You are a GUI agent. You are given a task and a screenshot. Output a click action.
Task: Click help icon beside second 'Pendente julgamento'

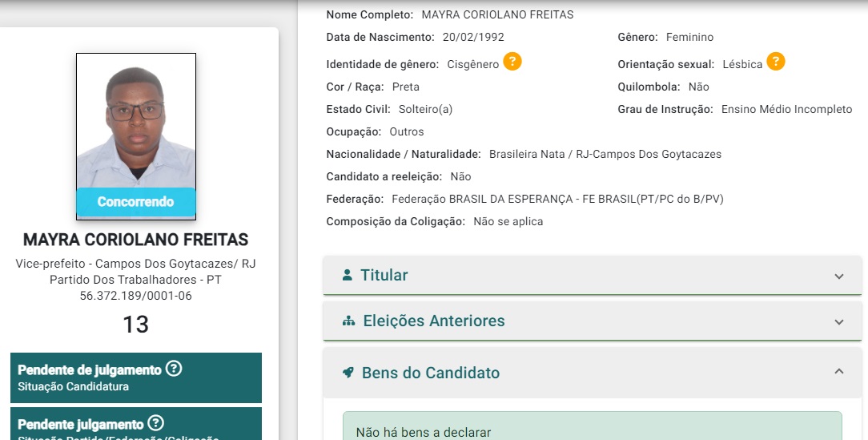pyautogui.click(x=156, y=423)
